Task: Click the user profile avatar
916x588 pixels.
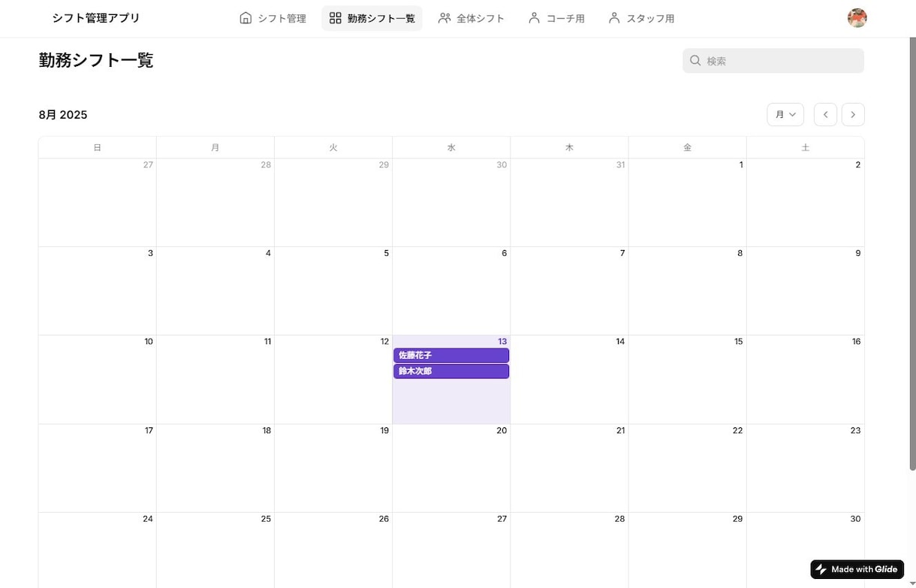Action: 857,18
